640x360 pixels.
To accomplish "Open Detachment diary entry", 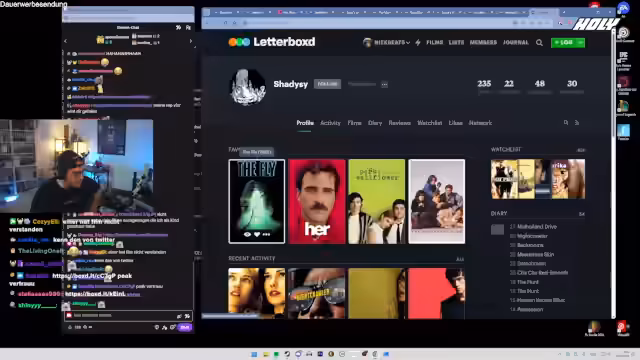I will pyautogui.click(x=531, y=264).
